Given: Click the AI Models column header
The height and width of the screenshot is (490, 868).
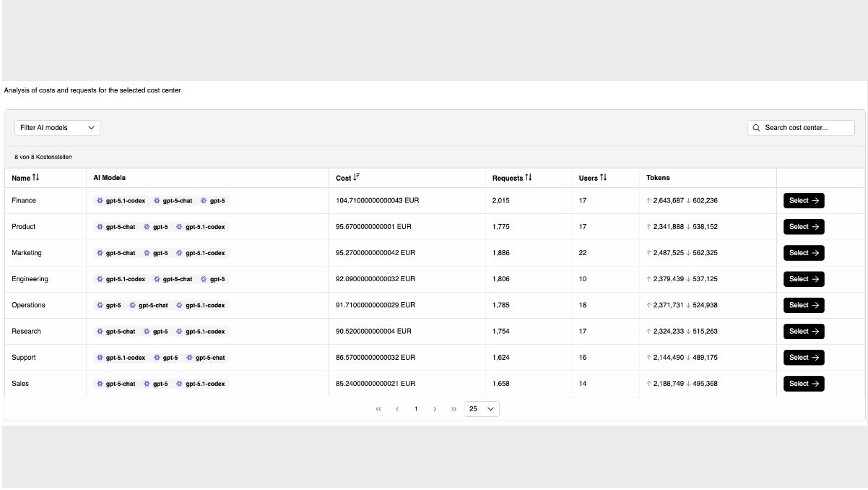Looking at the screenshot, I should (109, 178).
